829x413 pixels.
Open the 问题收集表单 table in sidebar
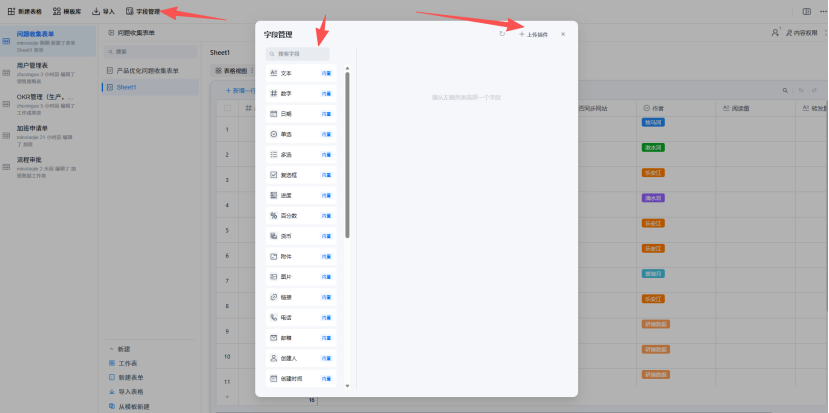click(48, 41)
